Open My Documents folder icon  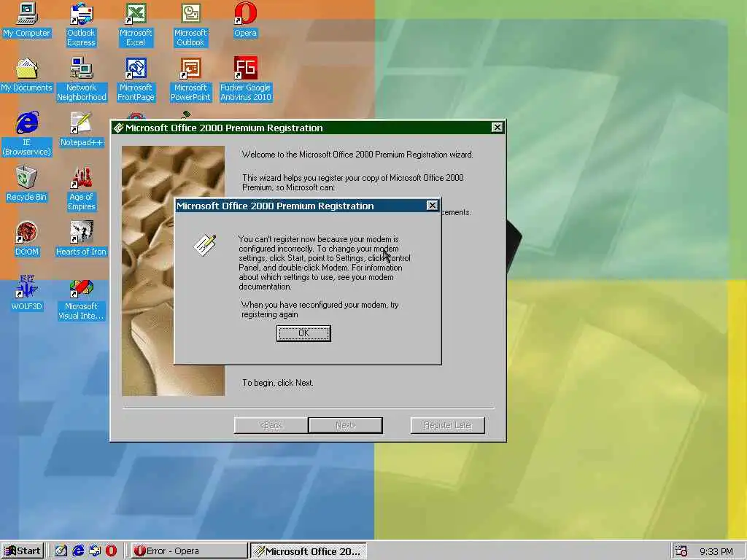27,75
